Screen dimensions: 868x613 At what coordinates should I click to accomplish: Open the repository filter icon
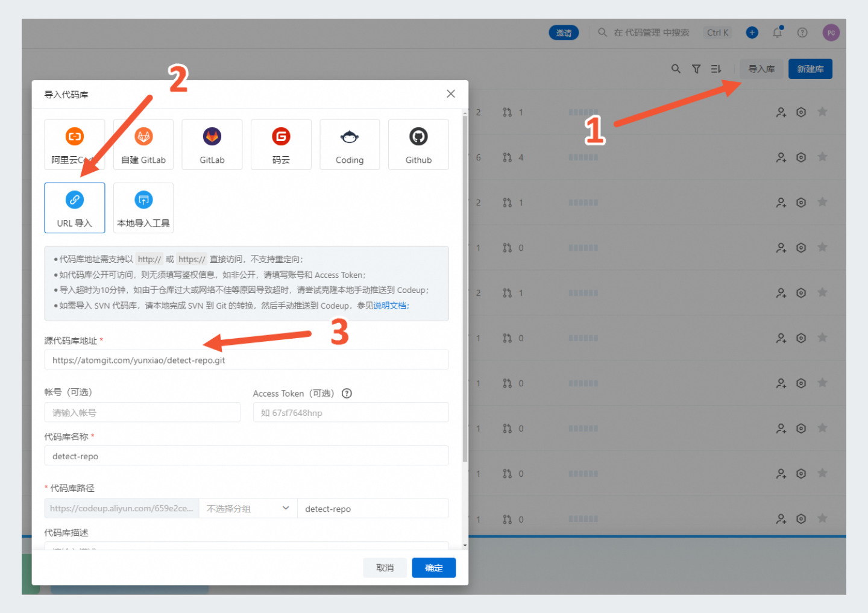(696, 69)
